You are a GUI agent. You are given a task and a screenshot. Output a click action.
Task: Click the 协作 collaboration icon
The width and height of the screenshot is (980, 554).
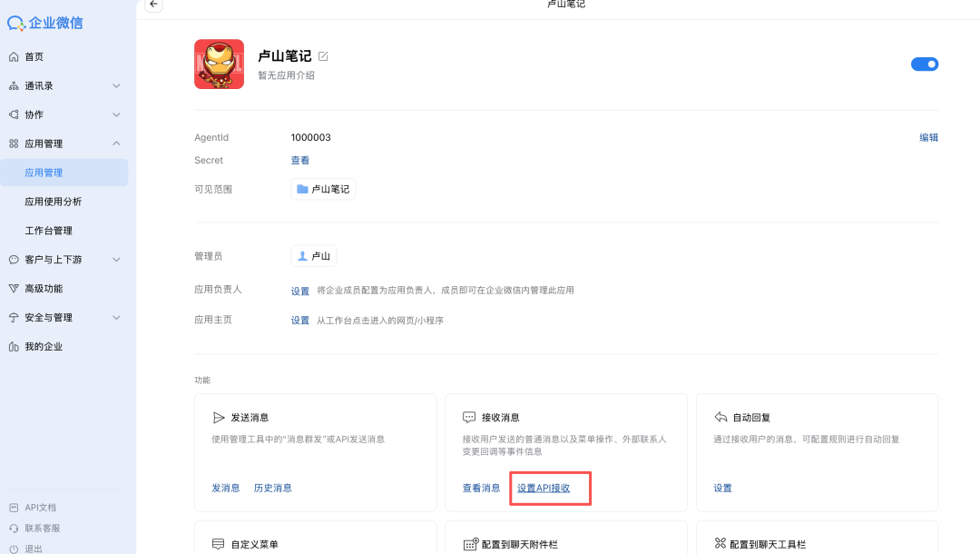[14, 114]
